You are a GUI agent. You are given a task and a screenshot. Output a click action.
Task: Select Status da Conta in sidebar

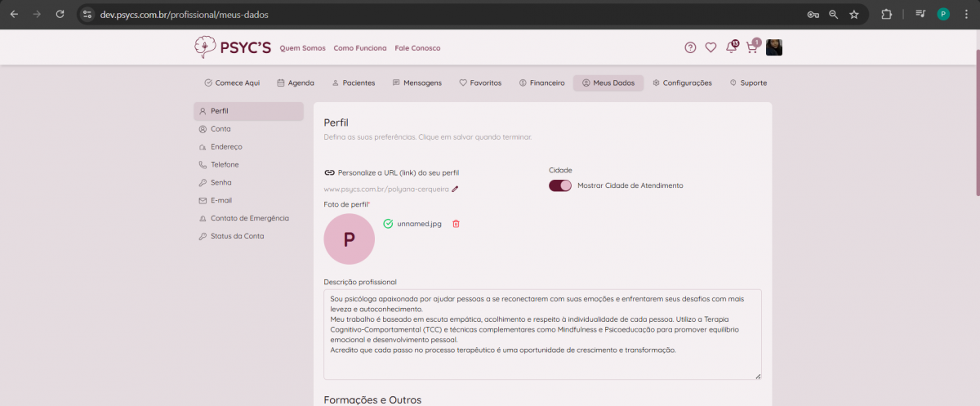click(x=237, y=236)
